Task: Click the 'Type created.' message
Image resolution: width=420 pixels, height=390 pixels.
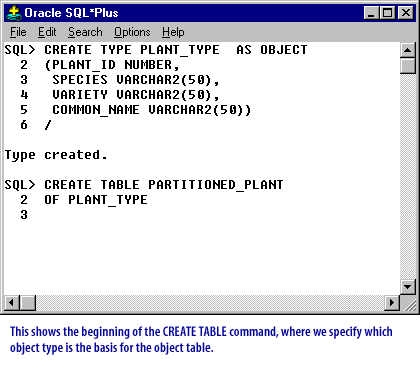Action: 56,156
